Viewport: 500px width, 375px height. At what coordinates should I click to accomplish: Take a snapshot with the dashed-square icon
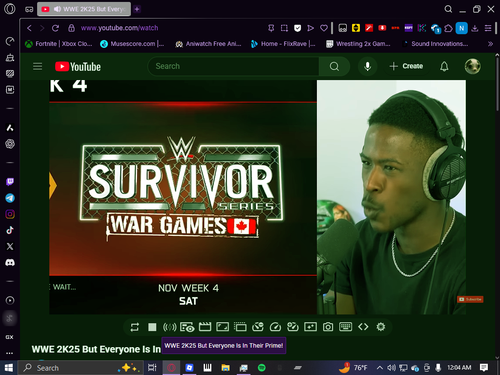pos(284,28)
